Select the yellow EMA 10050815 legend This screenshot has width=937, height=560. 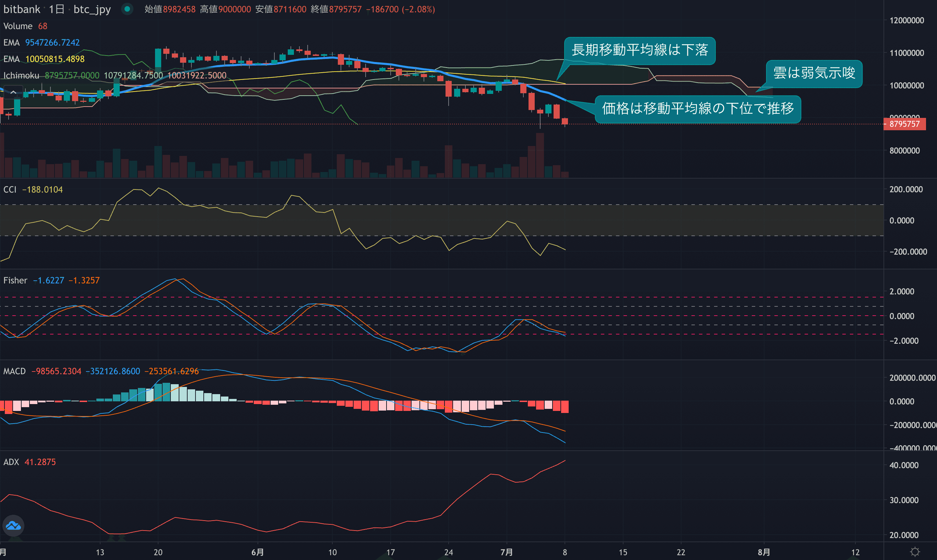click(x=44, y=59)
